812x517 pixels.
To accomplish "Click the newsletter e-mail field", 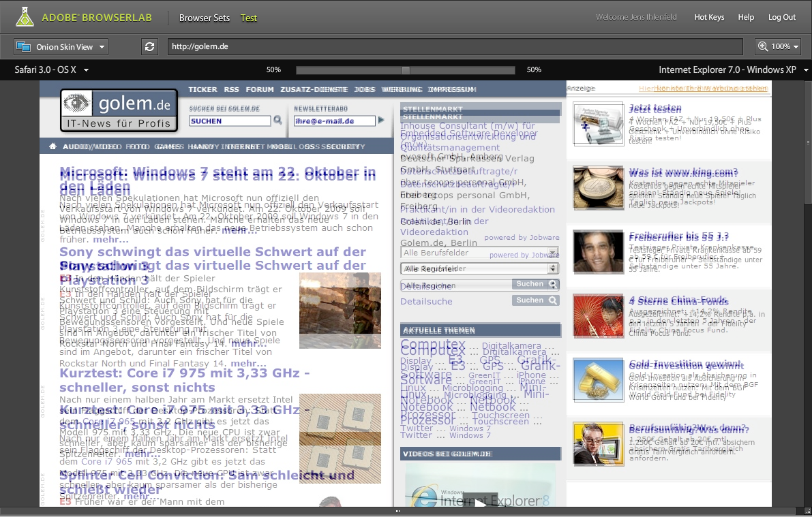I will coord(335,121).
